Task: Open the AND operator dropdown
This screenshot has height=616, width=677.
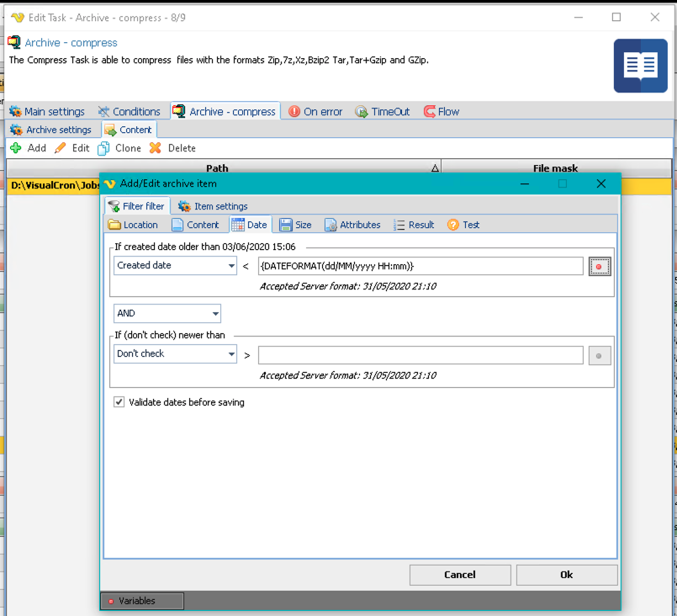Action: 215,314
